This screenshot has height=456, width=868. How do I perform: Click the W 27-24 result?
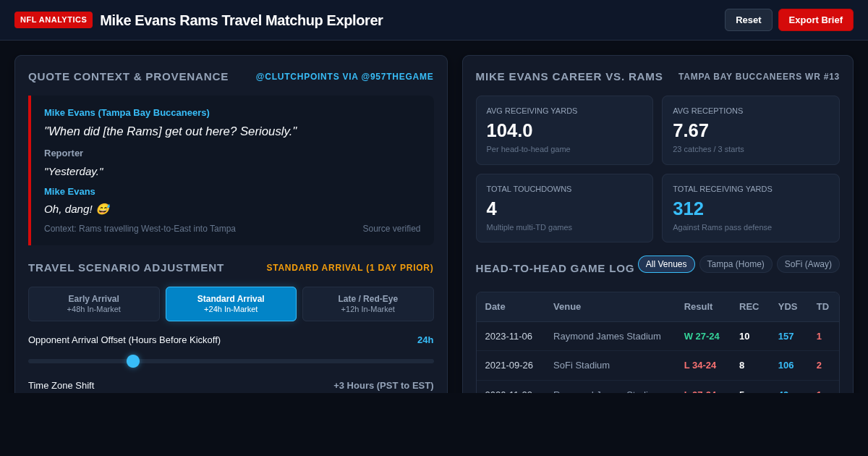point(702,336)
